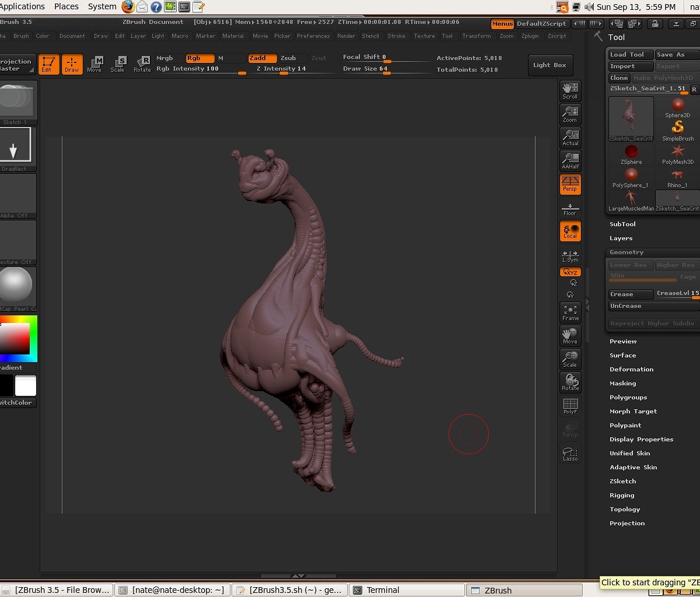
Task: Switch to Scale mode in the top shelf
Action: coord(118,64)
